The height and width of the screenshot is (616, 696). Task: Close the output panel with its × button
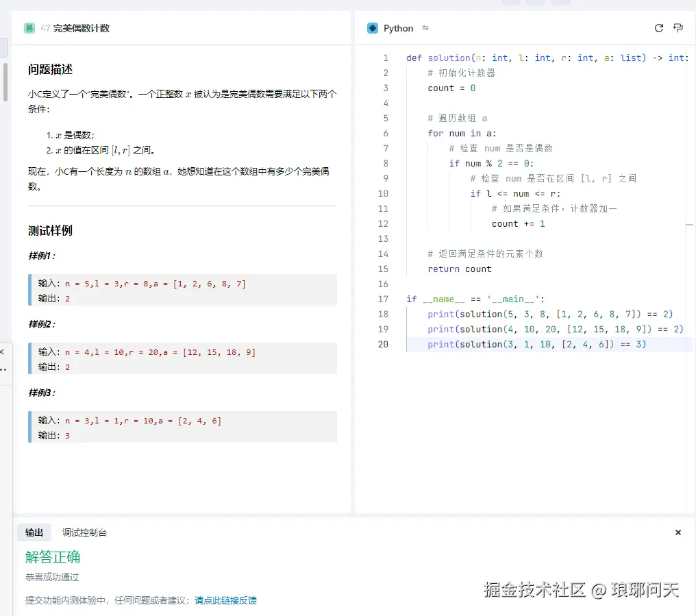(678, 532)
